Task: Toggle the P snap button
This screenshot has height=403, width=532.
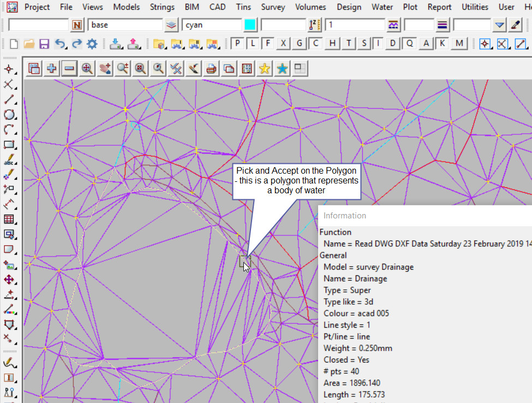Action: pos(238,44)
